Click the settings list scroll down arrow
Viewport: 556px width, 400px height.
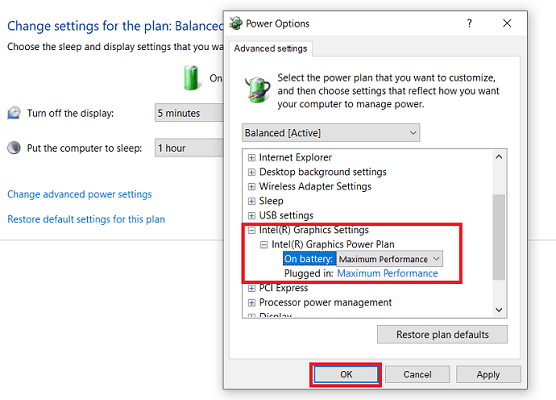pyautogui.click(x=499, y=310)
